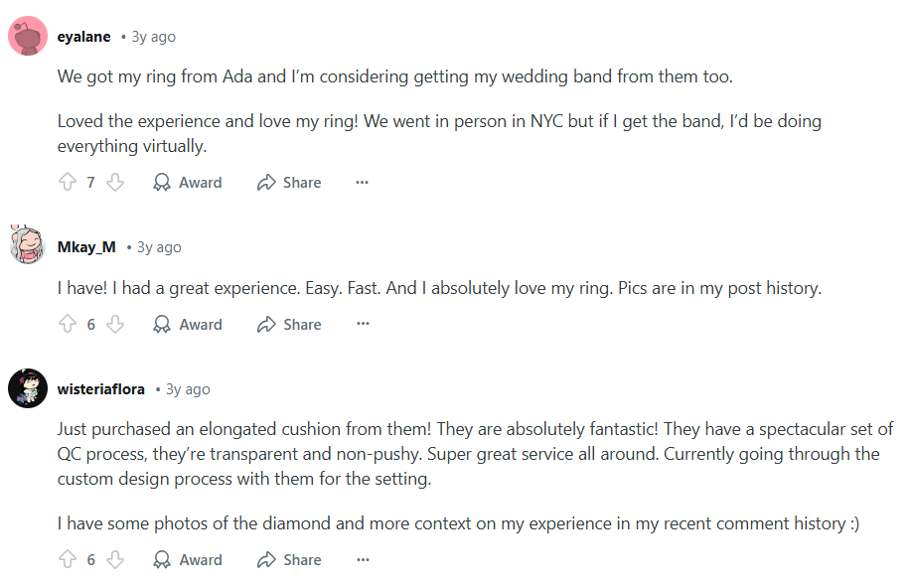This screenshot has height=588, width=909.
Task: Share wisteriaflora's comment
Action: pos(289,560)
